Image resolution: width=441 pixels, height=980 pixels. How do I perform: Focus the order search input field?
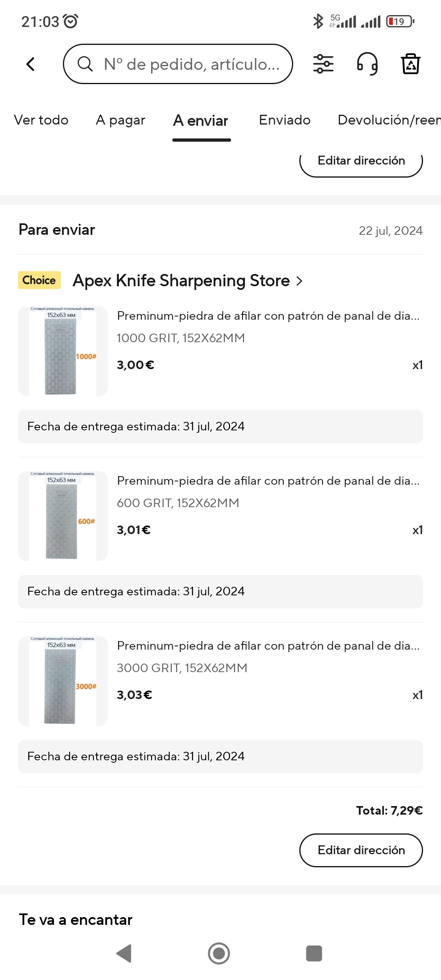point(178,64)
